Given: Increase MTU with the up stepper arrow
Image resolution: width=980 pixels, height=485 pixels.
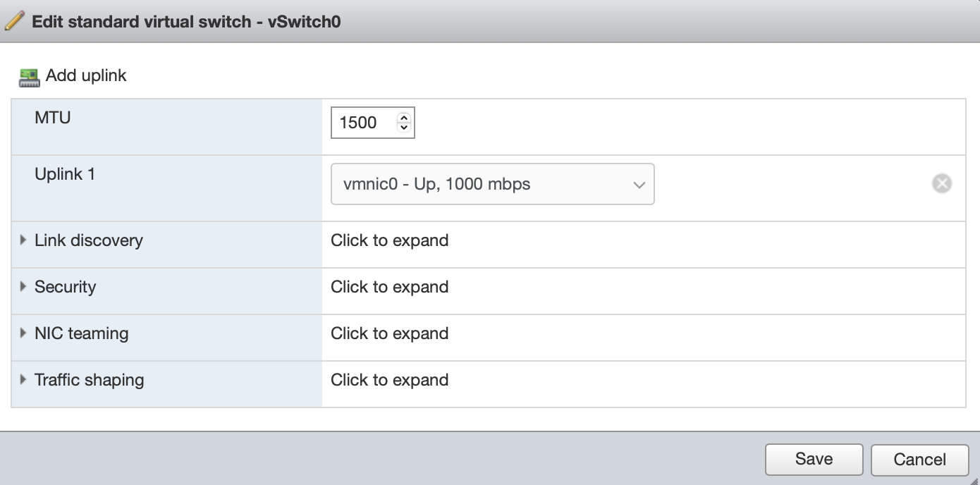Looking at the screenshot, I should pos(403,118).
